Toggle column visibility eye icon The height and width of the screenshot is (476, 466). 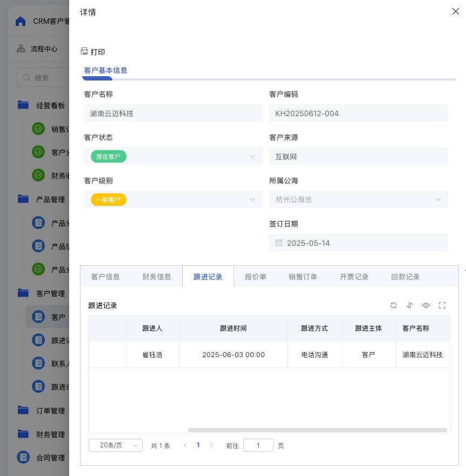coord(426,305)
